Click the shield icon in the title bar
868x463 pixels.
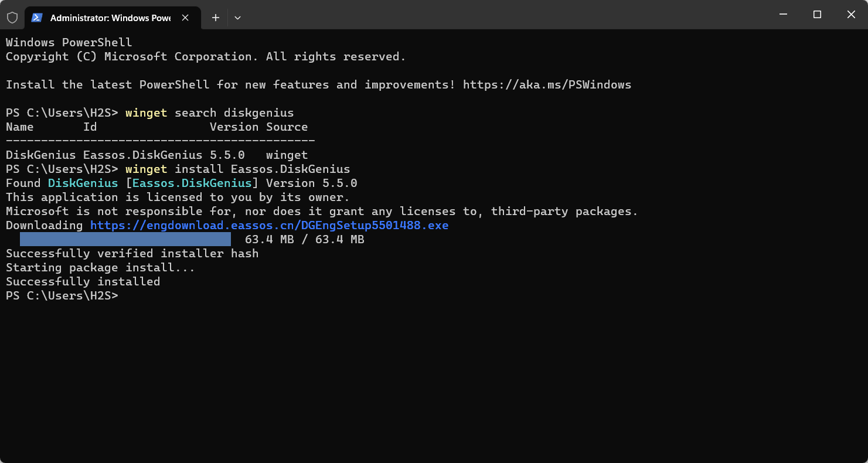(x=12, y=18)
